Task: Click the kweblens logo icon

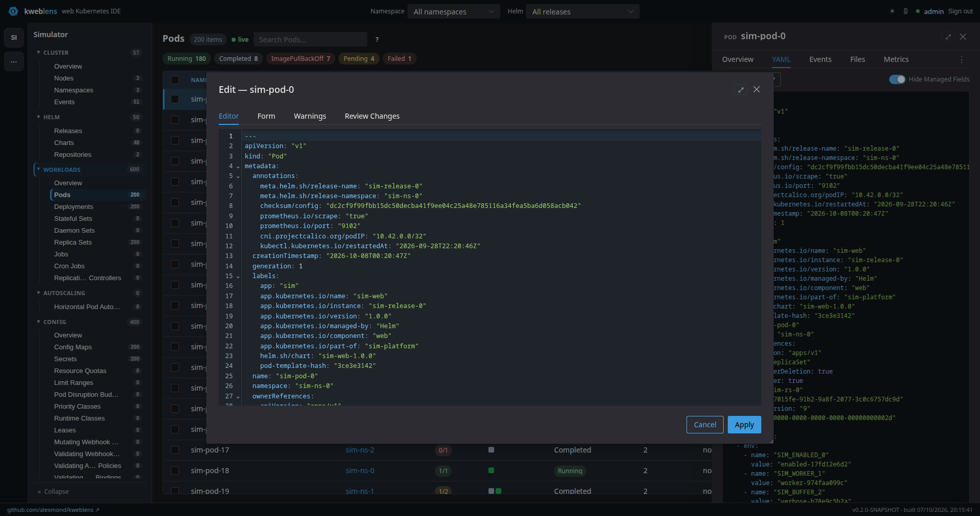Action: pyautogui.click(x=13, y=11)
